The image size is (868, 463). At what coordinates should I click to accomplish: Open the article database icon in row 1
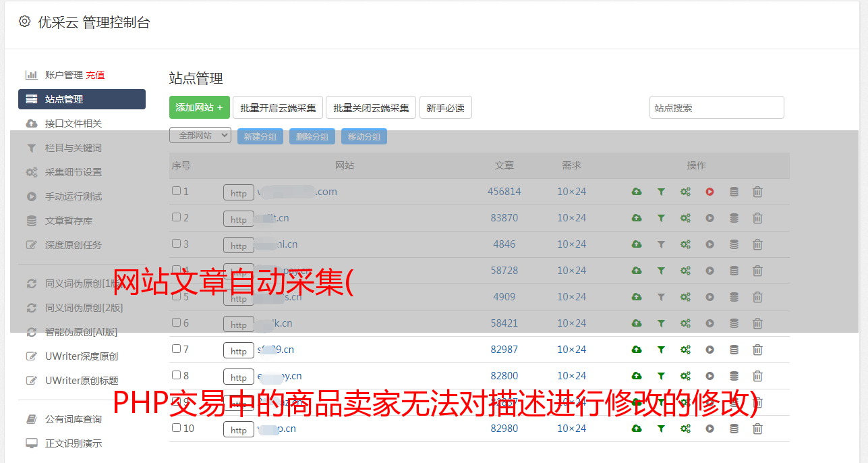click(734, 192)
